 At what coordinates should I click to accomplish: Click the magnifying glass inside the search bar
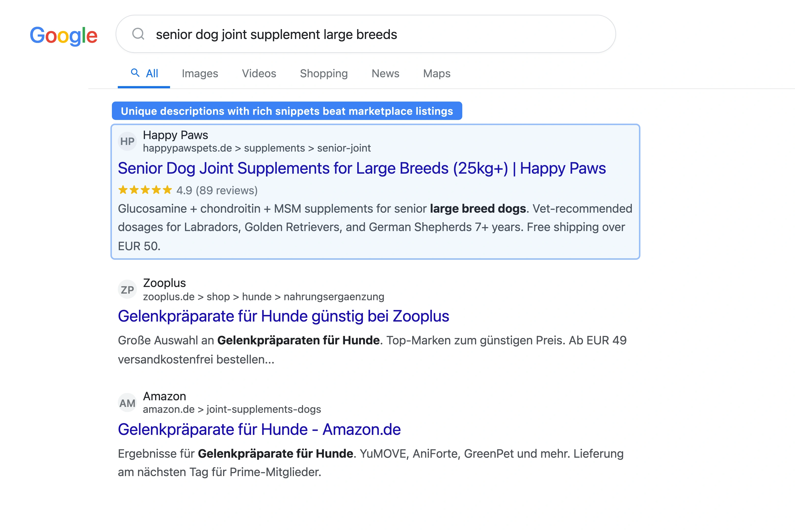pos(138,34)
